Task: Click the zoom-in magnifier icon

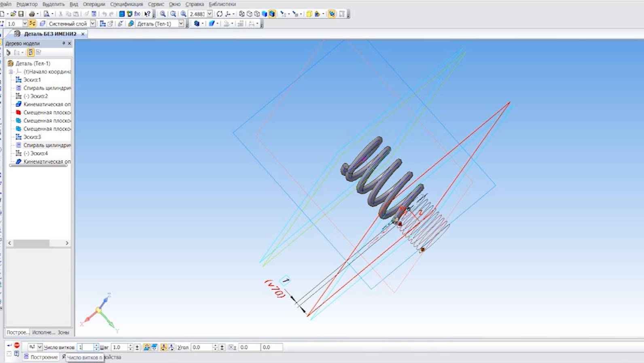Action: tap(163, 14)
